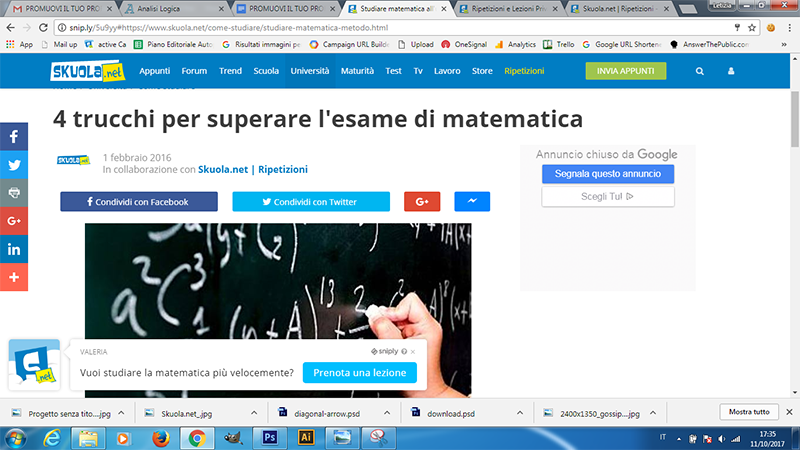Open the Ripetizioni menu item
Screen dimensions: 800x450
524,71
